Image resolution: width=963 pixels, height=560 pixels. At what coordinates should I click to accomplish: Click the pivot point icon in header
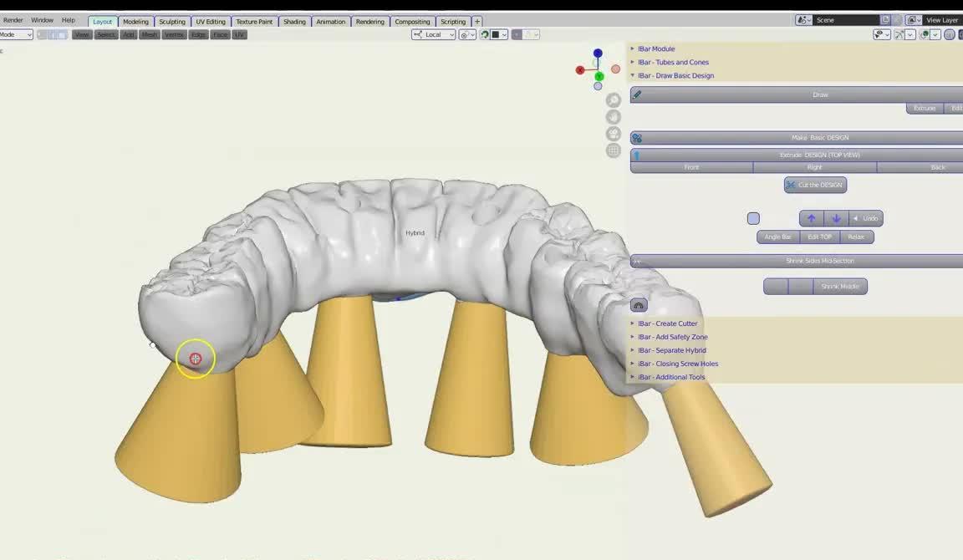(467, 35)
